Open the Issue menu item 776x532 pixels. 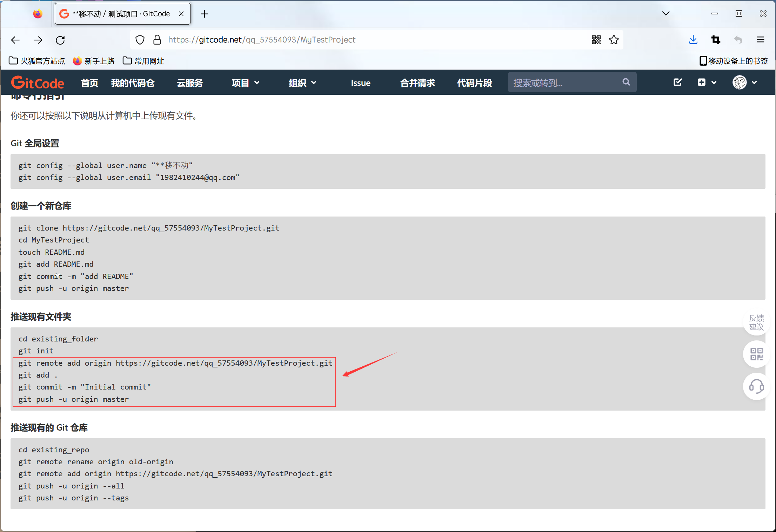click(x=360, y=83)
